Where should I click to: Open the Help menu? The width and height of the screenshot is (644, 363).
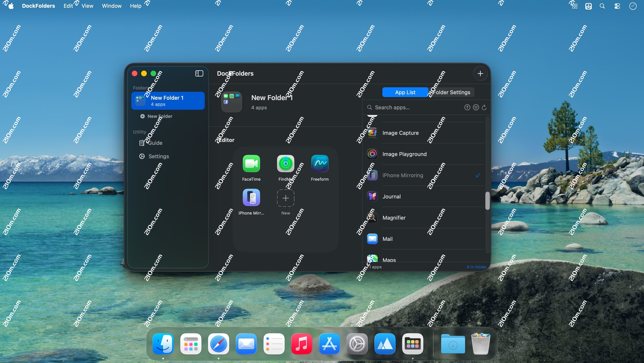coord(135,6)
